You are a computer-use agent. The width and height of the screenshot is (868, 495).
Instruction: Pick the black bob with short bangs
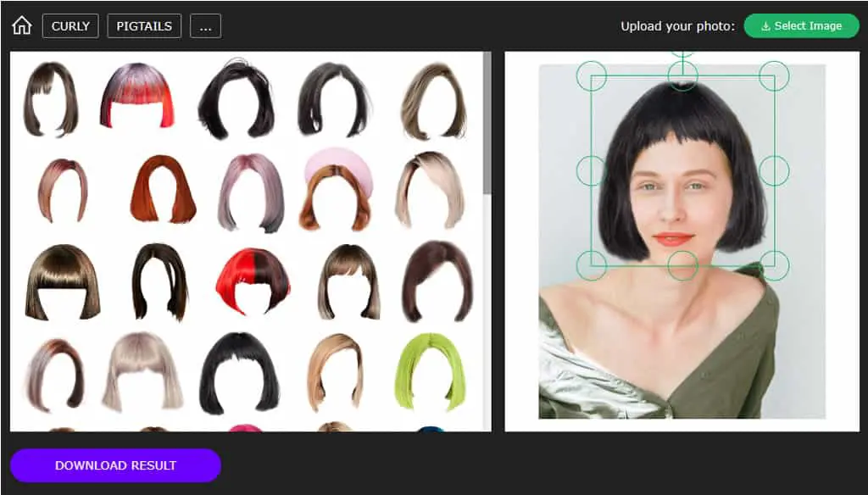(239, 373)
